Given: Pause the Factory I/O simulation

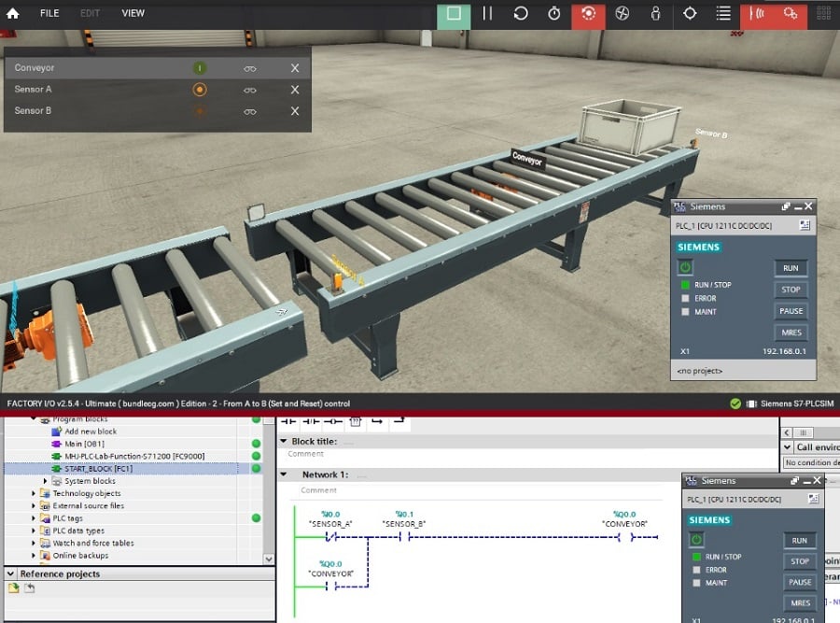Looking at the screenshot, I should coord(487,13).
